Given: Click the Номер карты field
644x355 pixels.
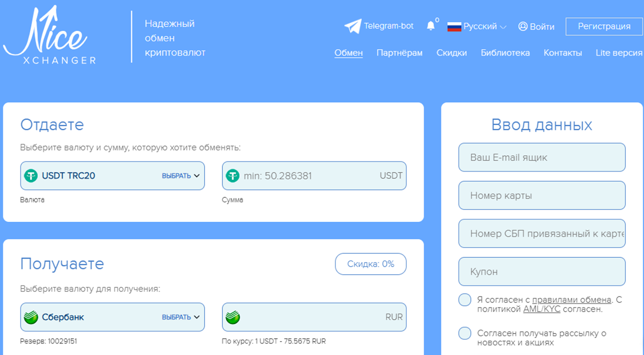Looking at the screenshot, I should 542,196.
